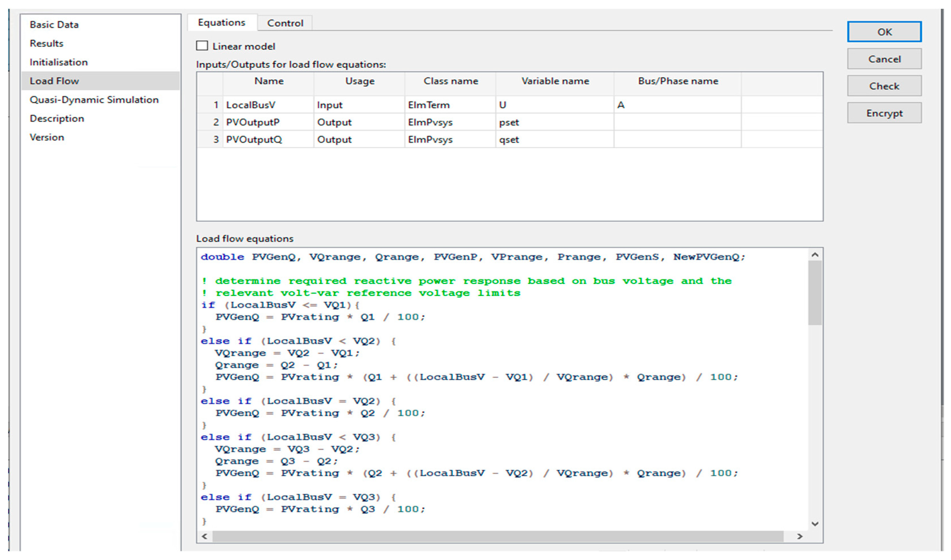Select the Equations tab
The image size is (951, 560).
point(221,23)
